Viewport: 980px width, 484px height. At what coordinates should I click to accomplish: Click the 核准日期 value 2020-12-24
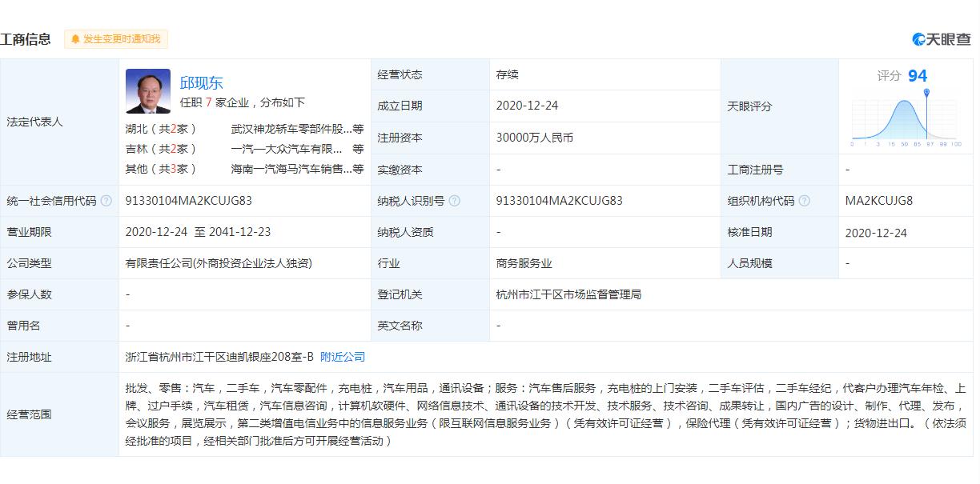pos(876,233)
